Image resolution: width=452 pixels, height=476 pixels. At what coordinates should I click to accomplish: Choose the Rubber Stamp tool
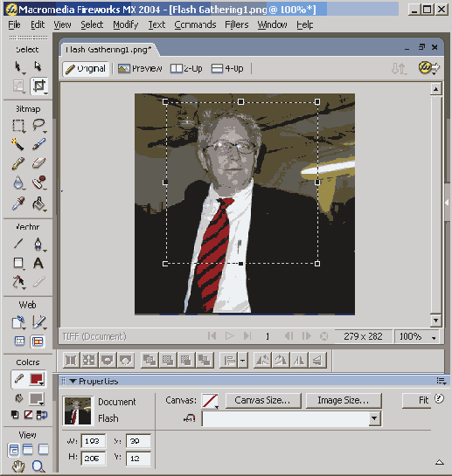pyautogui.click(x=39, y=183)
